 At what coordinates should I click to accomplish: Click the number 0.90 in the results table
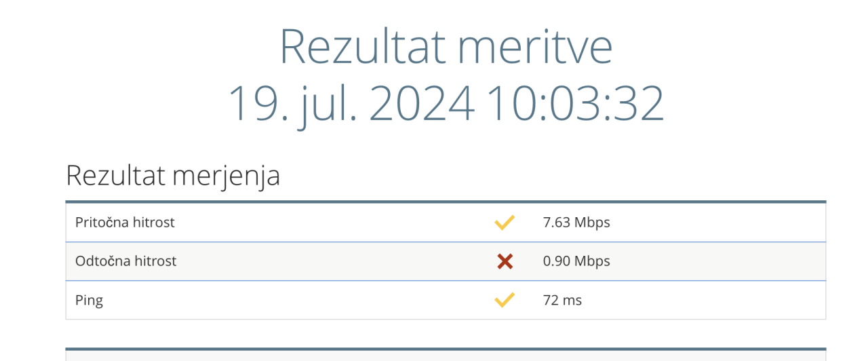click(557, 261)
